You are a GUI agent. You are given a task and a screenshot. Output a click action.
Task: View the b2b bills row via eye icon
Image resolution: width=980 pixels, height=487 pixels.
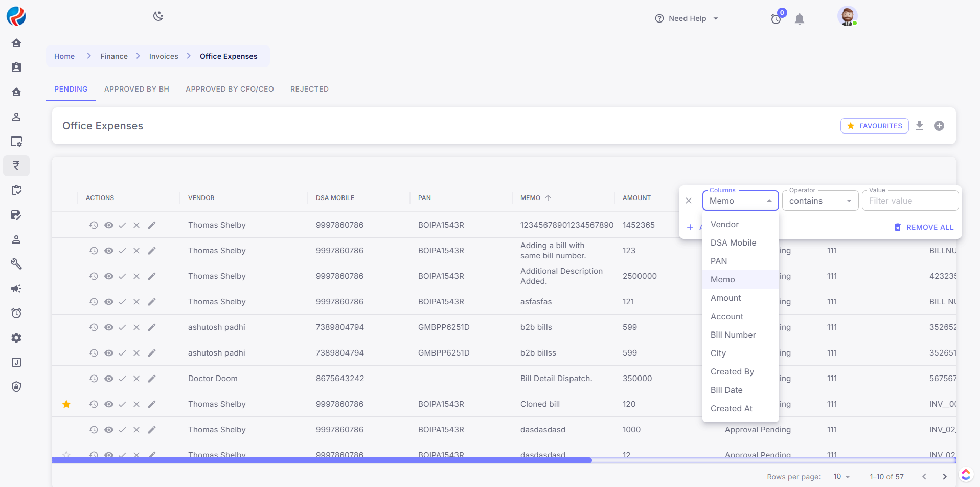pos(109,327)
